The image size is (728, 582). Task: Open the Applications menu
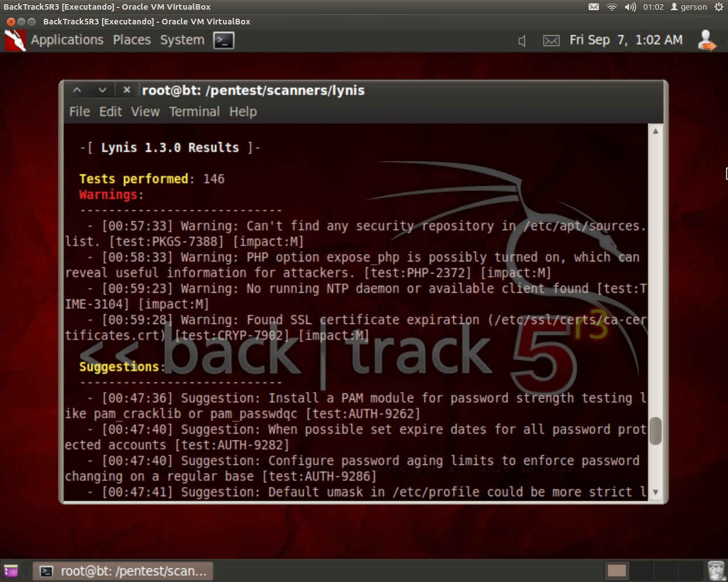pyautogui.click(x=67, y=40)
